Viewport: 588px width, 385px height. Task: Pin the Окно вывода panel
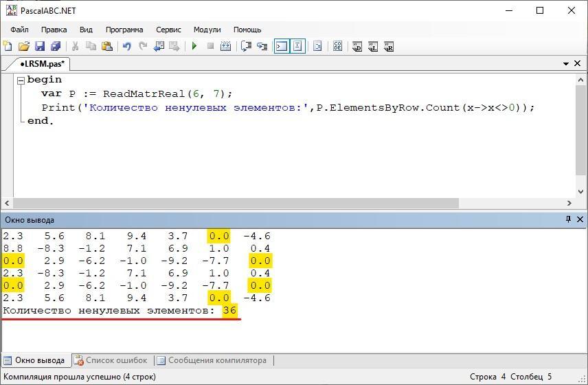pyautogui.click(x=568, y=219)
